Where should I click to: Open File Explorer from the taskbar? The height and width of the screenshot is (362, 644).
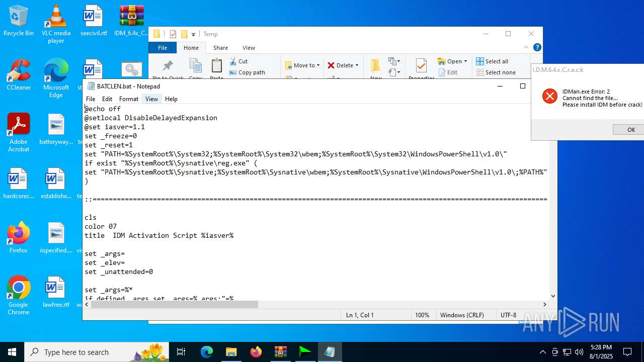tap(231, 352)
